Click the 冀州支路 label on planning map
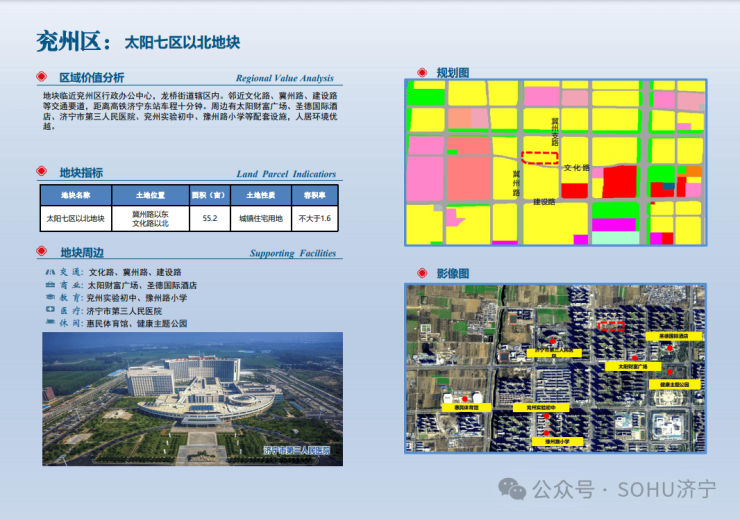This screenshot has width=740, height=519. click(555, 132)
